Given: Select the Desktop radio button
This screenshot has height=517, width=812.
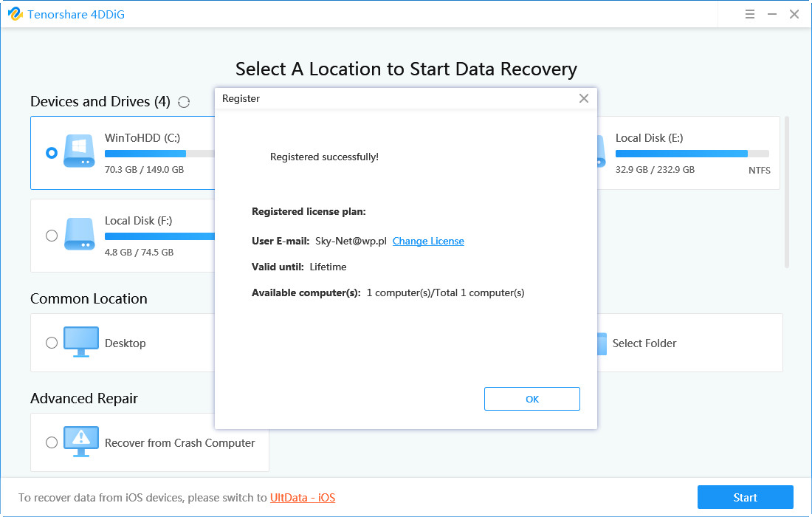Looking at the screenshot, I should pos(51,343).
